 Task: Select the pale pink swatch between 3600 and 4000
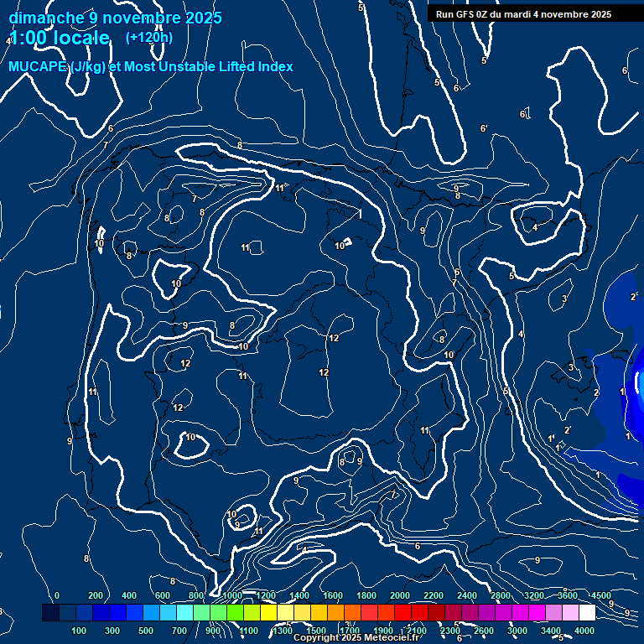[x=570, y=612]
